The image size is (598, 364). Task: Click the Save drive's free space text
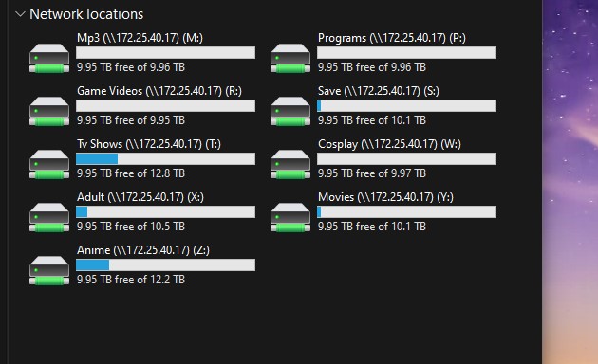(x=372, y=120)
